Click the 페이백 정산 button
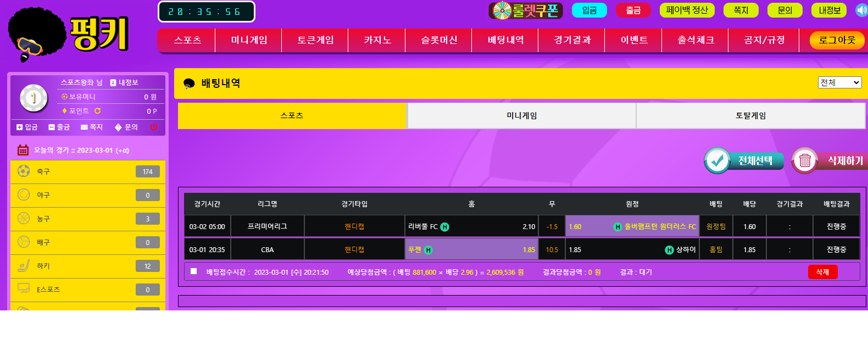868x356 pixels. (687, 10)
